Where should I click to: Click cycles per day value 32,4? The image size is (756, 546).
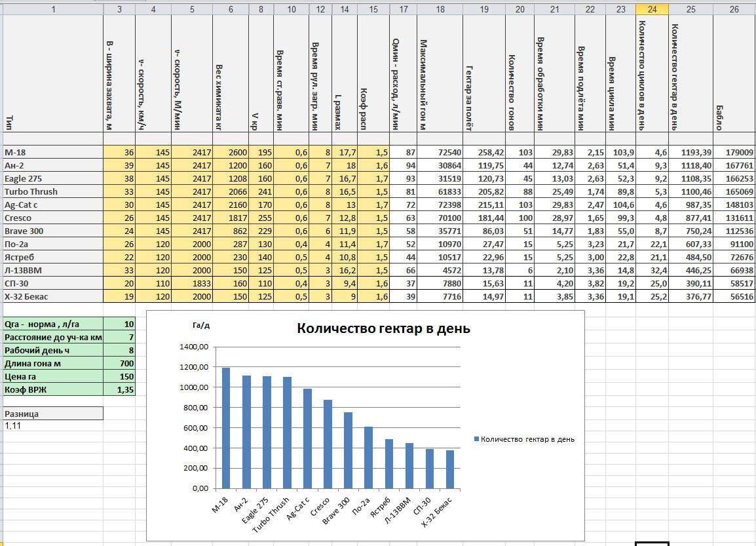[x=652, y=270]
